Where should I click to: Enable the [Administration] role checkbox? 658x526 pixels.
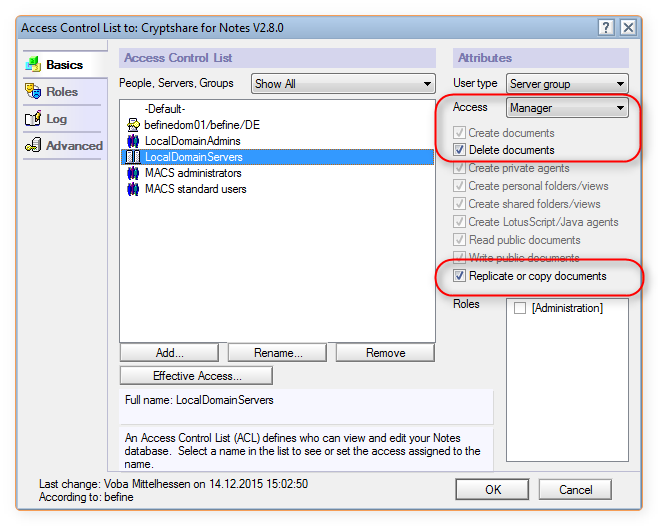(x=520, y=308)
